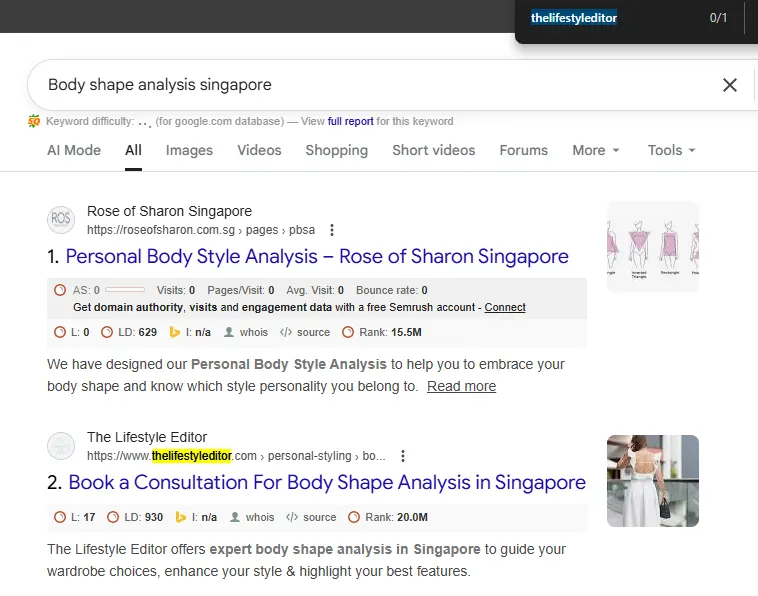Open three-dot menu for Rose of Sharon result
Screen dimensions: 758x596
tap(332, 230)
